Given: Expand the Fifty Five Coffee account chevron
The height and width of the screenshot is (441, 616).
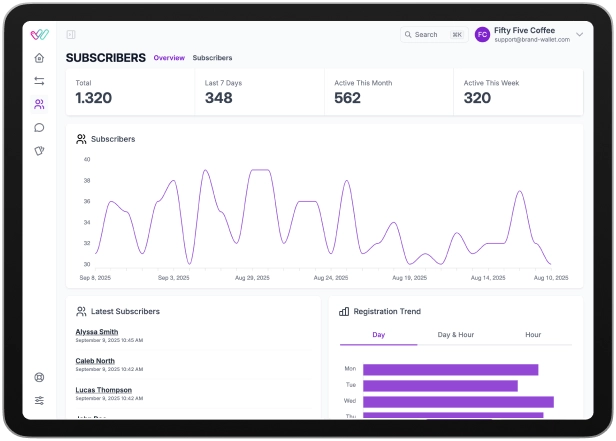Looking at the screenshot, I should pos(579,35).
